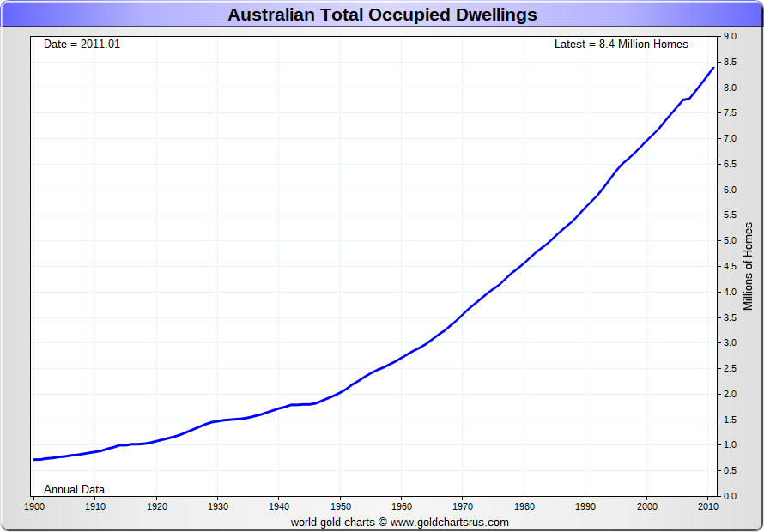
Task: Select the 1920 x-axis year label
Action: coord(156,506)
